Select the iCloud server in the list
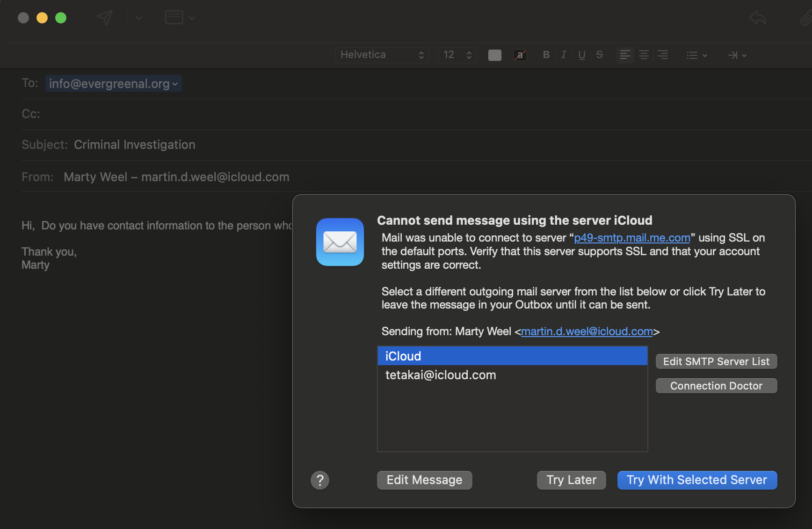 coord(512,356)
